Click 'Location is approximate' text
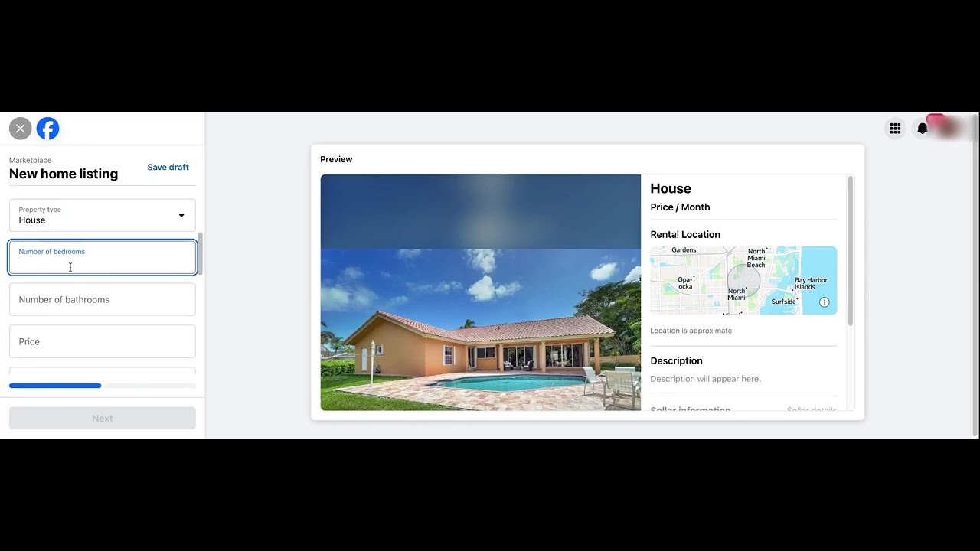980x551 pixels. 691,331
